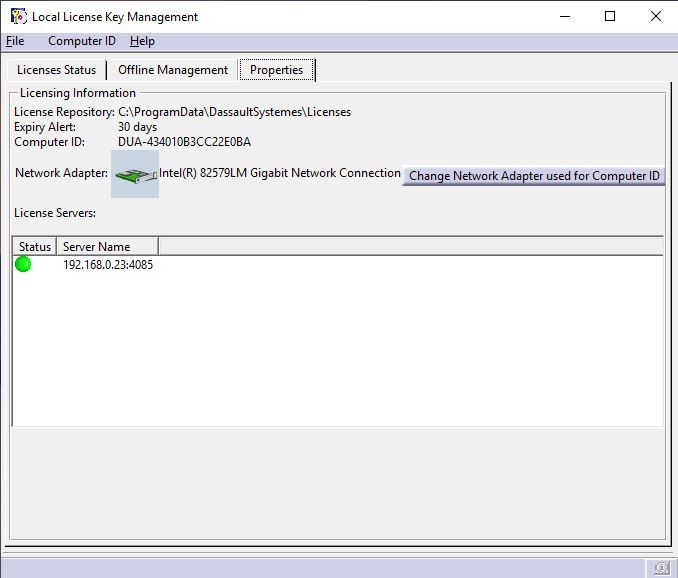This screenshot has width=678, height=578.
Task: Select the Properties tab
Action: click(276, 70)
